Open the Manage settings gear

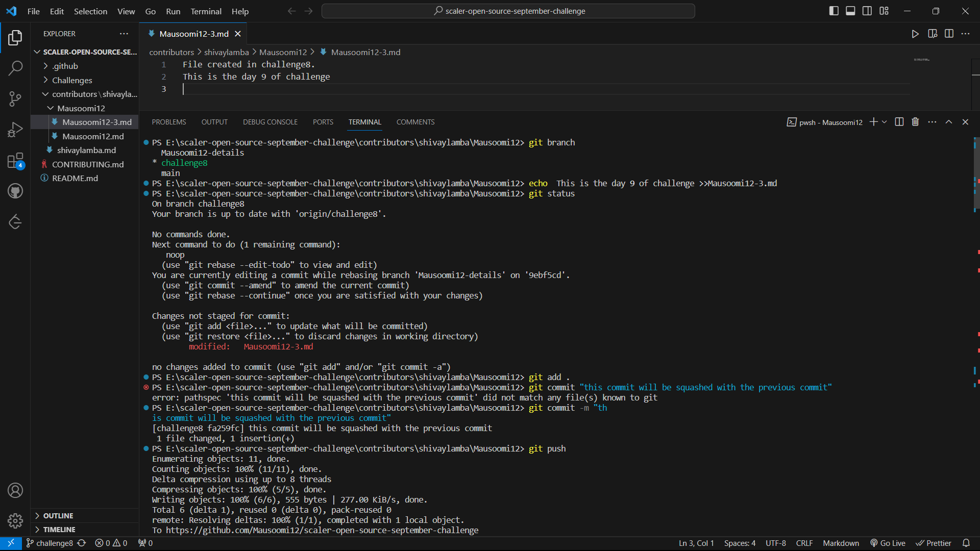pos(15,521)
